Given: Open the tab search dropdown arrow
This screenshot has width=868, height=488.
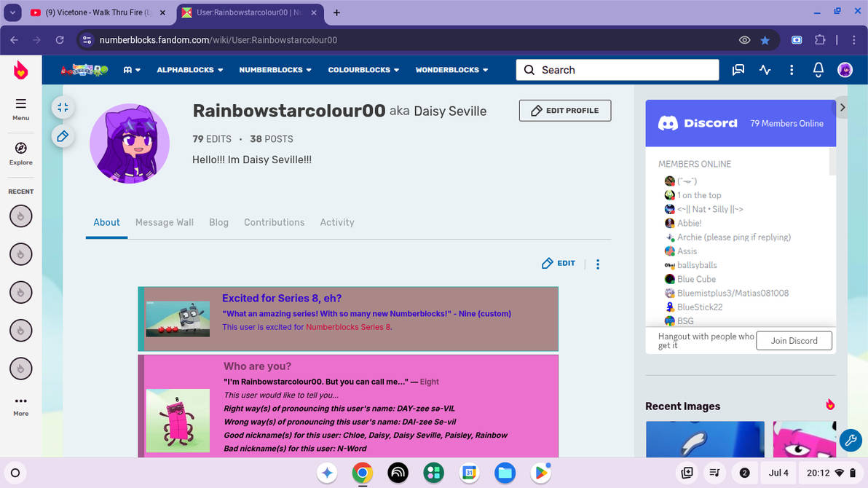Looking at the screenshot, I should [x=12, y=12].
